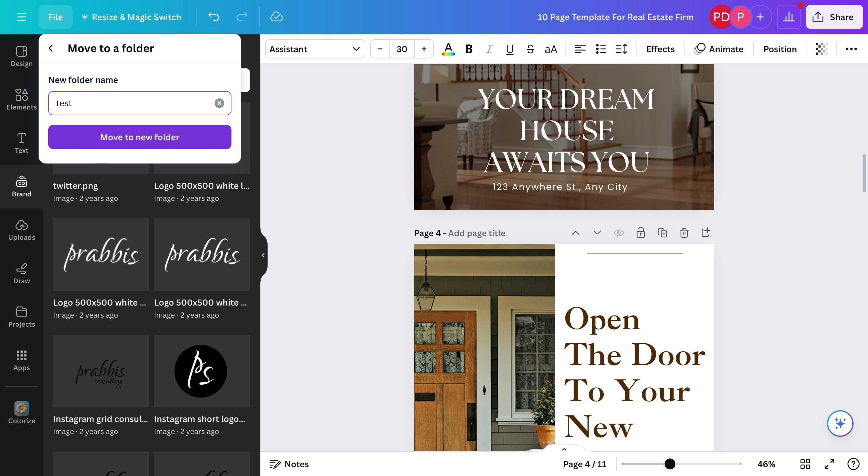Open the Colorize app
The image size is (868, 476).
pyautogui.click(x=22, y=413)
